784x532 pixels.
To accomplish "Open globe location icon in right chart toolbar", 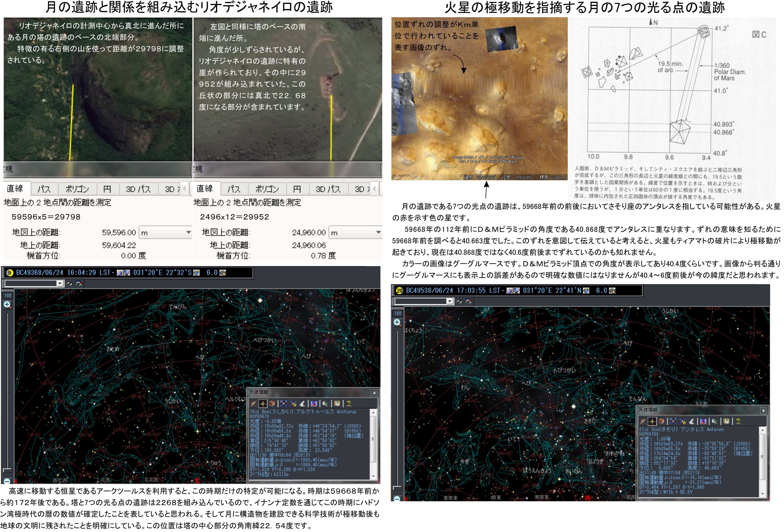I will 586,291.
